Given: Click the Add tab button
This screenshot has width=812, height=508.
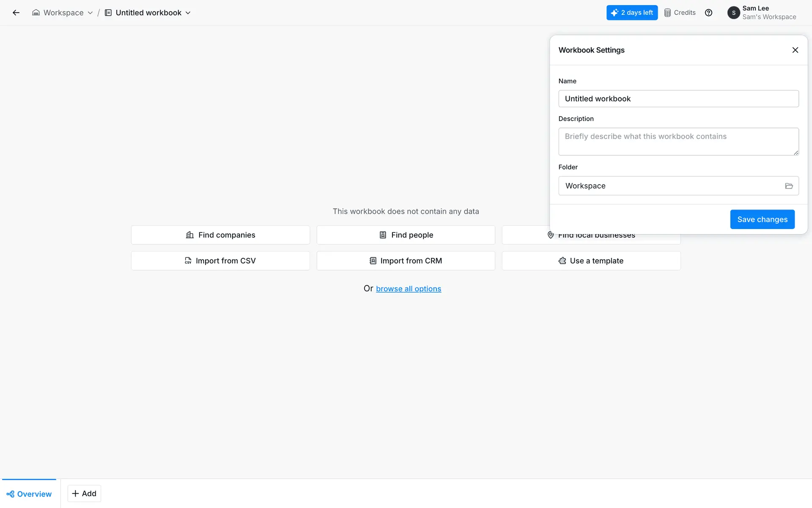Looking at the screenshot, I should [x=84, y=494].
